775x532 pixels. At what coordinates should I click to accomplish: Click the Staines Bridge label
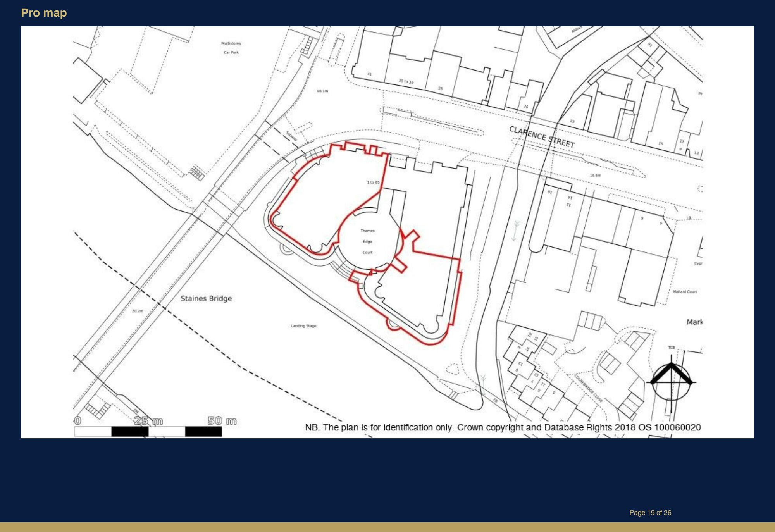(x=206, y=298)
